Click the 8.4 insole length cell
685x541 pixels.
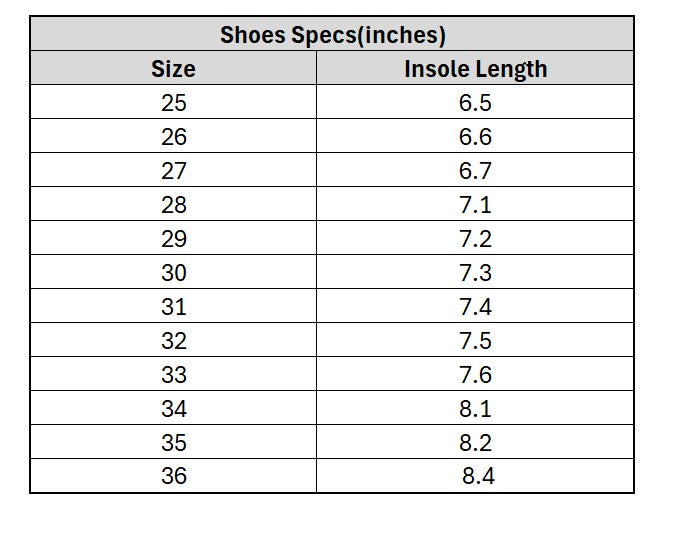(477, 476)
